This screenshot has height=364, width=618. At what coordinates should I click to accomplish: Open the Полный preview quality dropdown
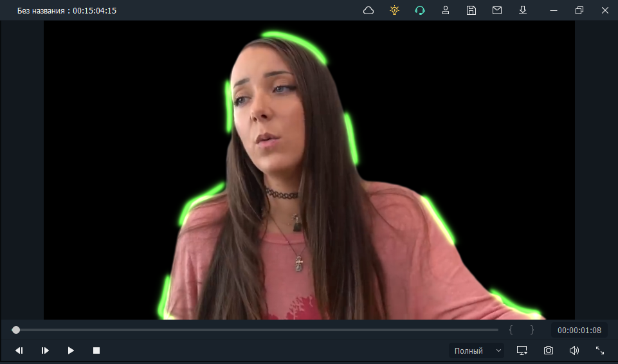476,350
